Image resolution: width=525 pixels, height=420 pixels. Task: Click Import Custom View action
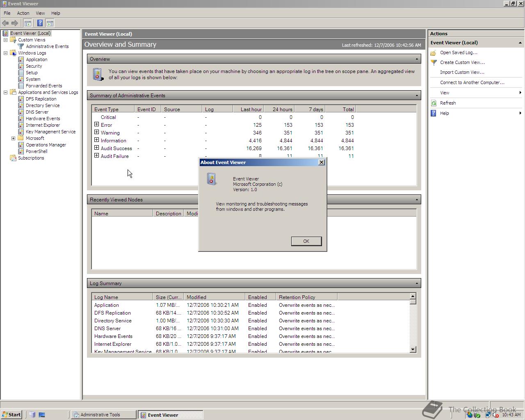(x=462, y=72)
